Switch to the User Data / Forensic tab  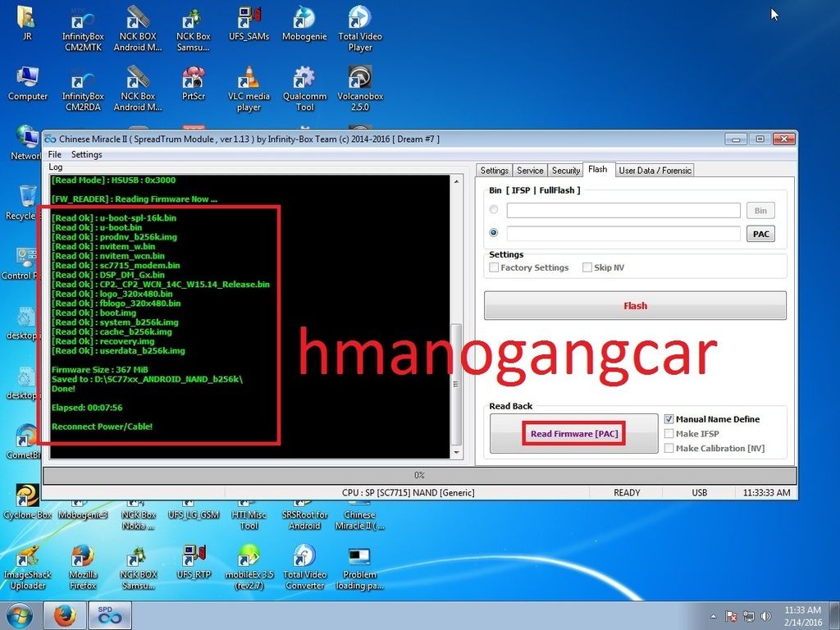(x=655, y=171)
